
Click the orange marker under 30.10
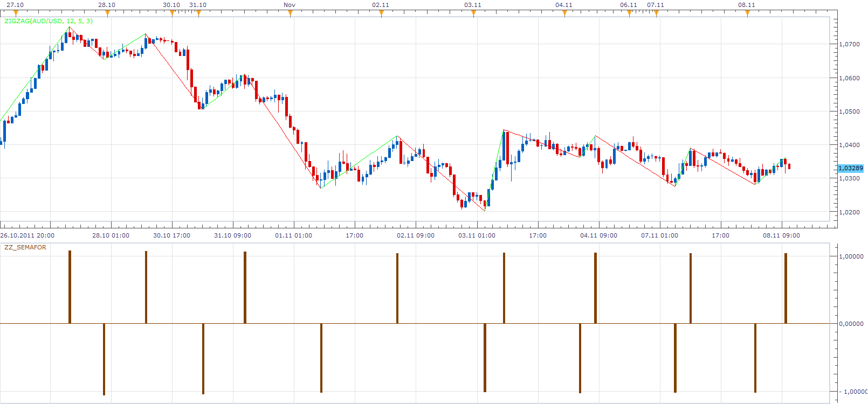(172, 13)
